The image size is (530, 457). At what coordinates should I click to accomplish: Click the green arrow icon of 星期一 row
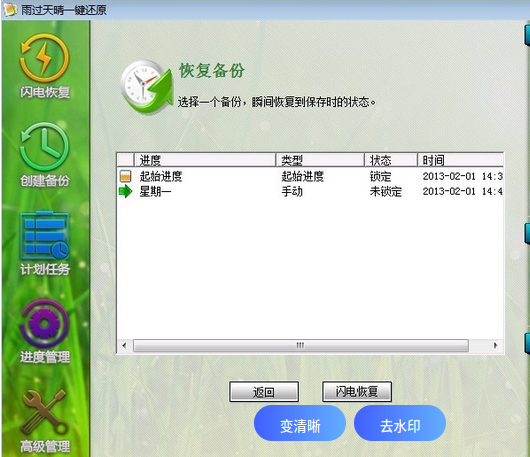point(125,191)
